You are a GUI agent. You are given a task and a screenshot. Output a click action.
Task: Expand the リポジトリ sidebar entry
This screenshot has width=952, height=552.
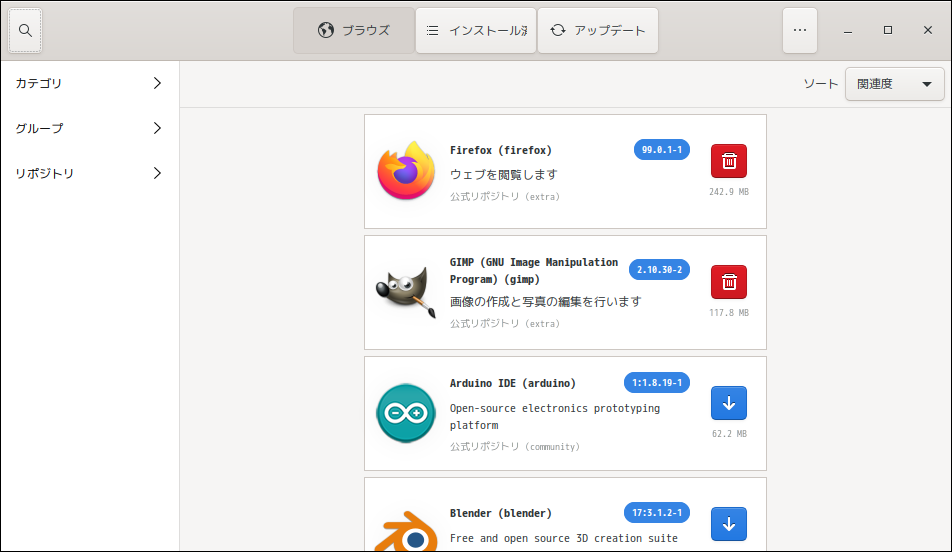90,173
